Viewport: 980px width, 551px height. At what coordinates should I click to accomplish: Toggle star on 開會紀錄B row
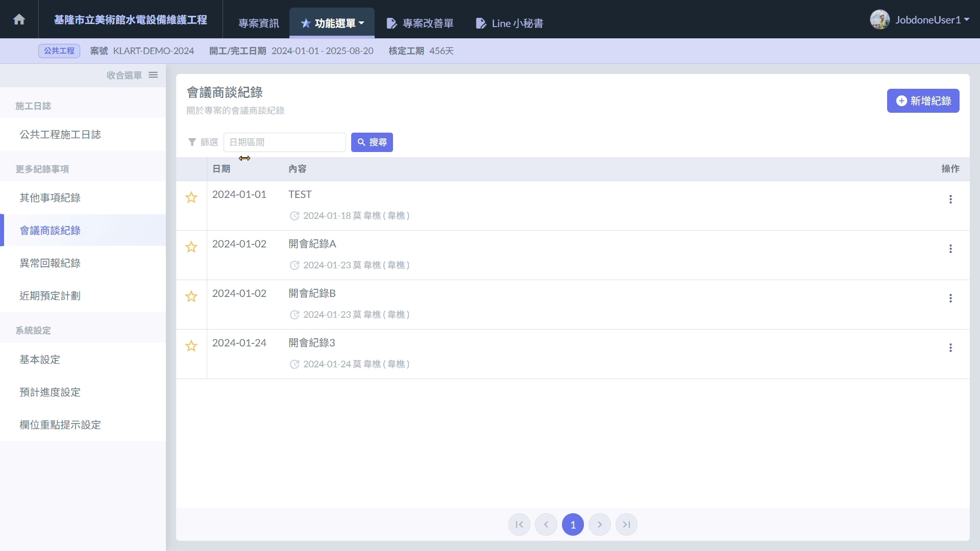[x=191, y=297]
